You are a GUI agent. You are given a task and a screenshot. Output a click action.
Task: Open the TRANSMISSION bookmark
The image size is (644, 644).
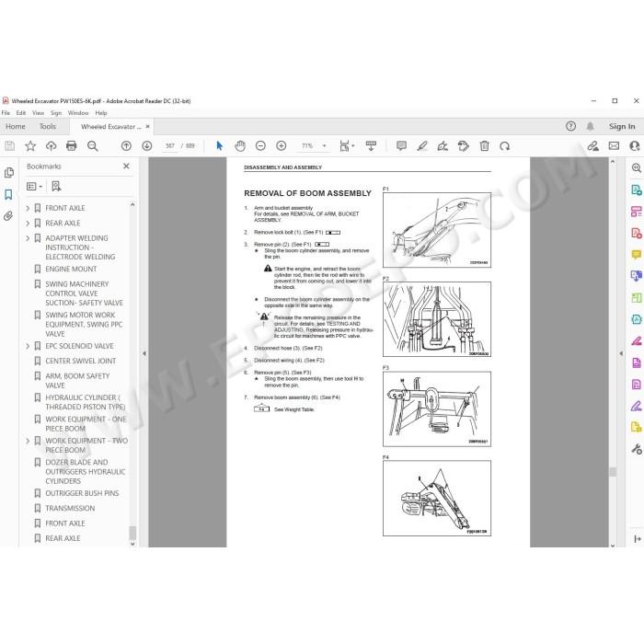click(70, 509)
